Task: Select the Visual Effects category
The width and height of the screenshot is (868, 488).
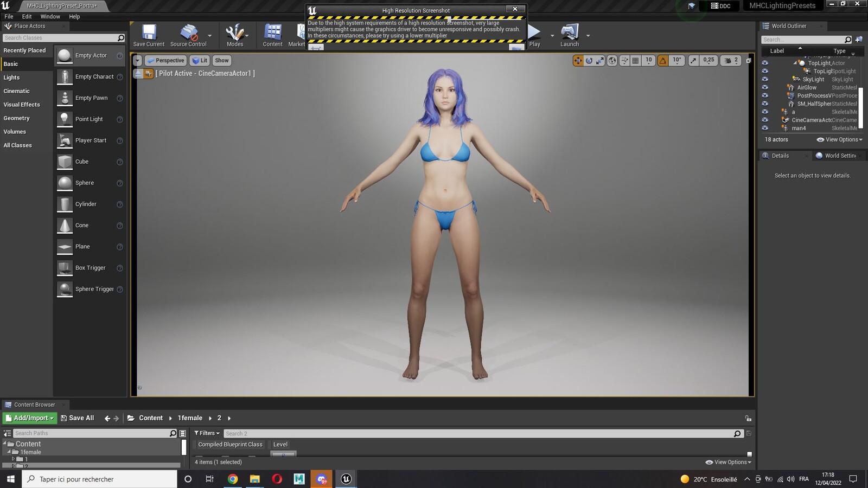Action: pyautogui.click(x=22, y=105)
